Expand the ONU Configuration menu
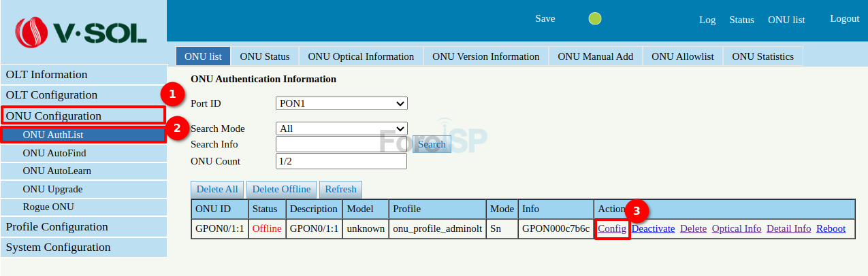 coord(83,116)
